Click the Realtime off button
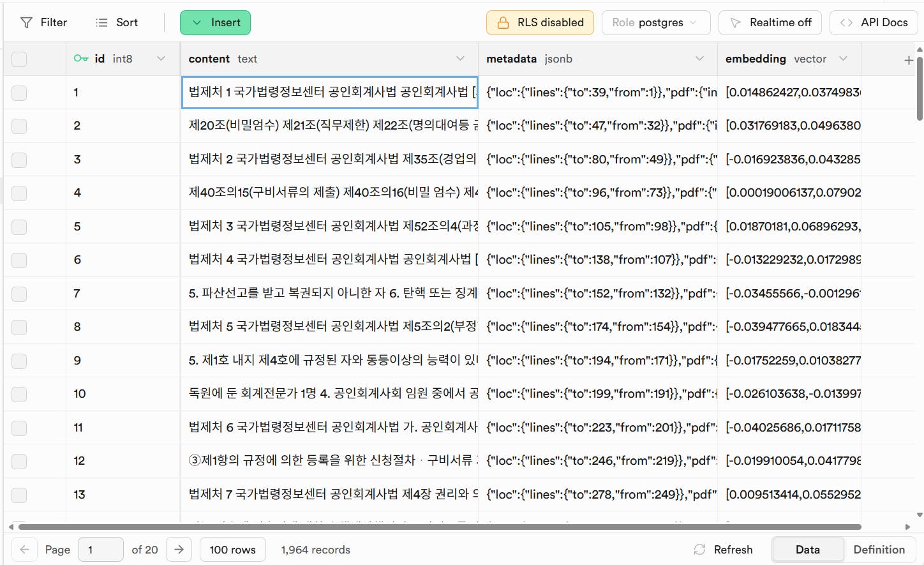The width and height of the screenshot is (924, 565). click(771, 23)
